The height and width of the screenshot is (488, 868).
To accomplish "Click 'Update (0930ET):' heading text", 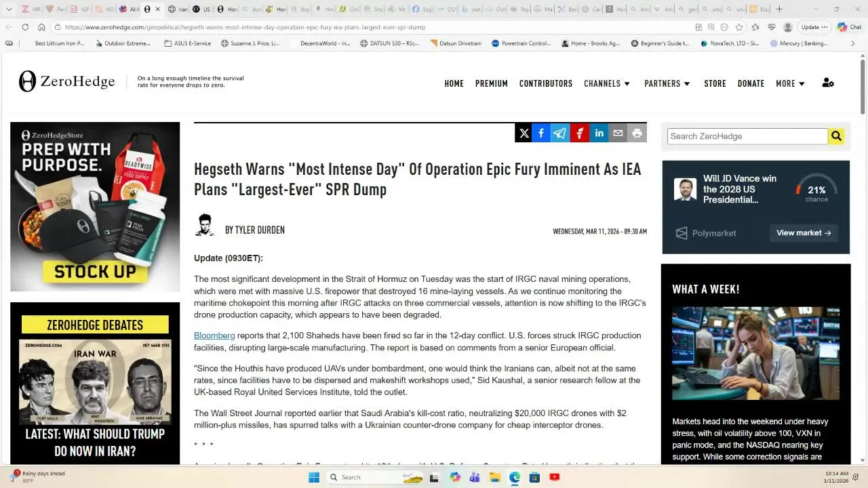I will point(229,258).
